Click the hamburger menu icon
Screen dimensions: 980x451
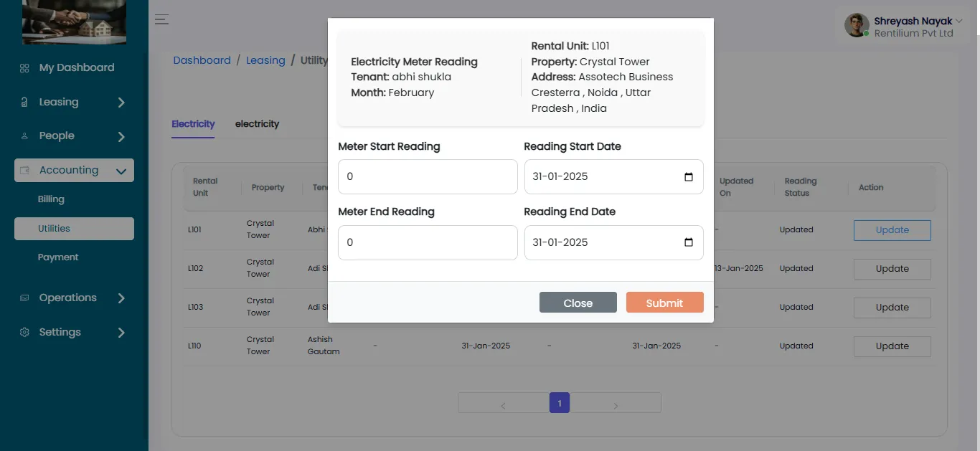pyautogui.click(x=162, y=19)
